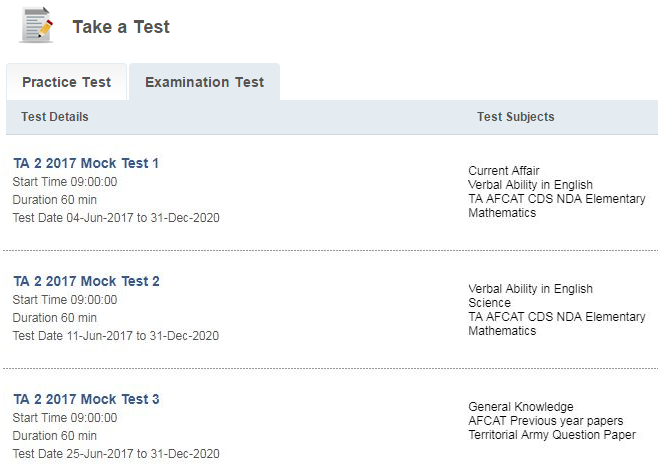Click General Knowledge subject in Mock Test 3
Viewport: 658px width, 465px height.
[x=521, y=407]
